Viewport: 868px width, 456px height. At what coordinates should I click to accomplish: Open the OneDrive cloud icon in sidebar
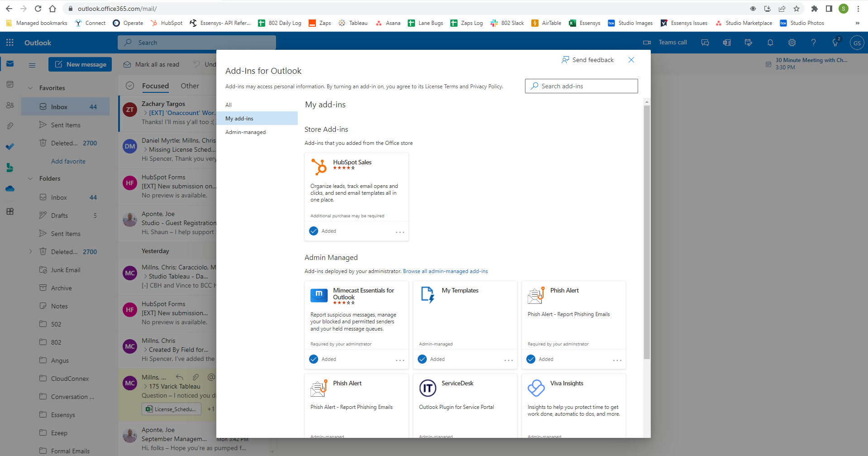[x=10, y=188]
